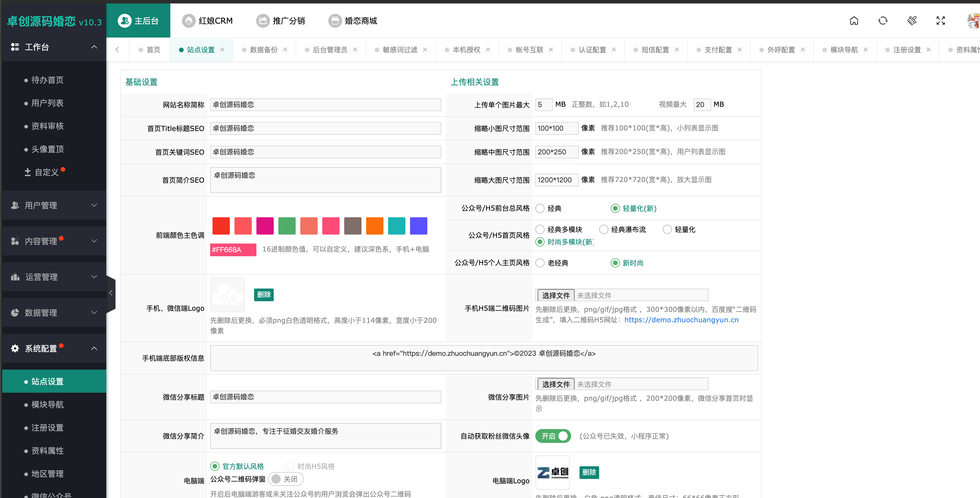980x498 pixels.
Task: Expand 运营管理 menu chevron
Action: pos(94,277)
